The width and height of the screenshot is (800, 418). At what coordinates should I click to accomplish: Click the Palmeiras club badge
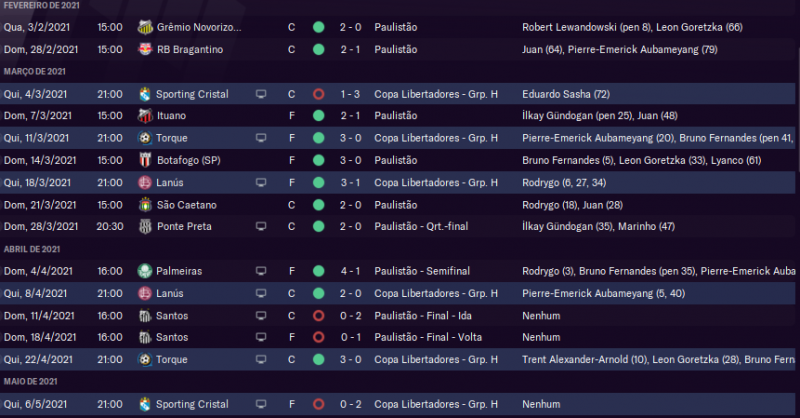click(145, 271)
